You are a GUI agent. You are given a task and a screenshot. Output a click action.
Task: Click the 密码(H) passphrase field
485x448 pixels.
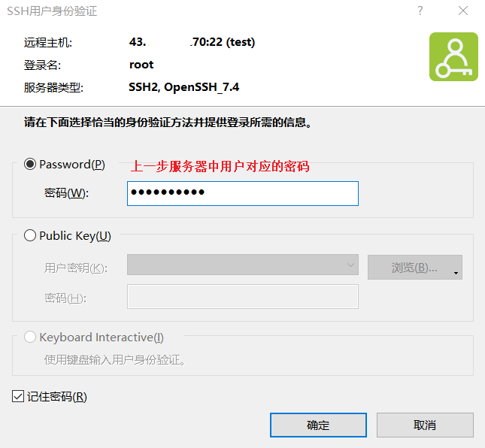242,297
